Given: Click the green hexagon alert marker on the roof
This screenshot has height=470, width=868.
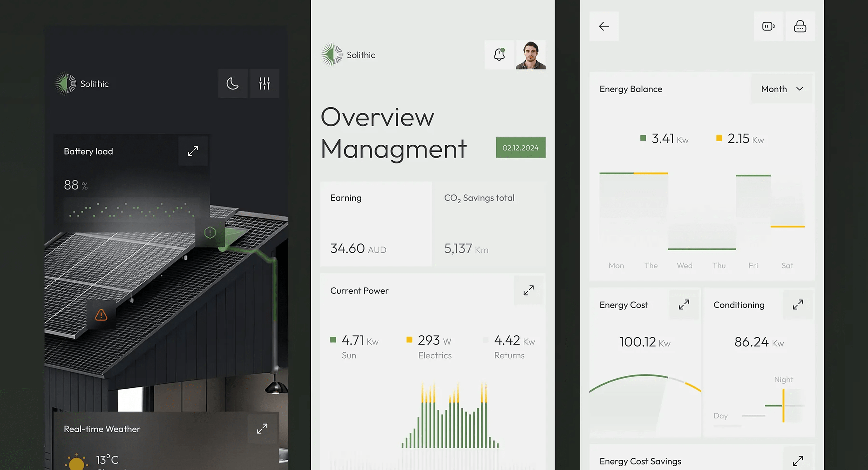Looking at the screenshot, I should [210, 233].
